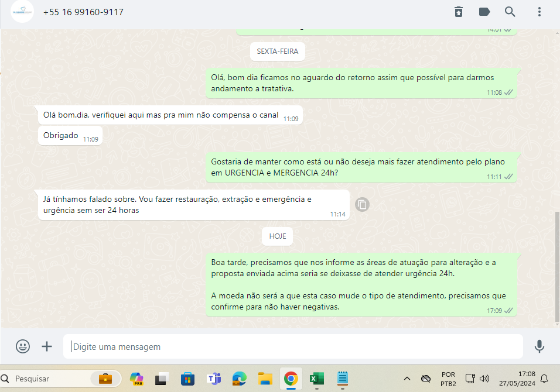This screenshot has height=392, width=560.
Task: Open File Explorer from the taskbar
Action: click(x=265, y=379)
